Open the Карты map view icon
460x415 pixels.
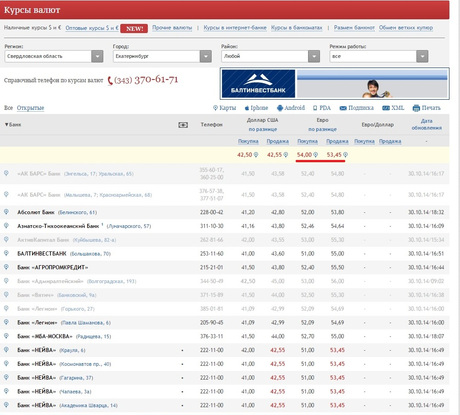pyautogui.click(x=215, y=108)
